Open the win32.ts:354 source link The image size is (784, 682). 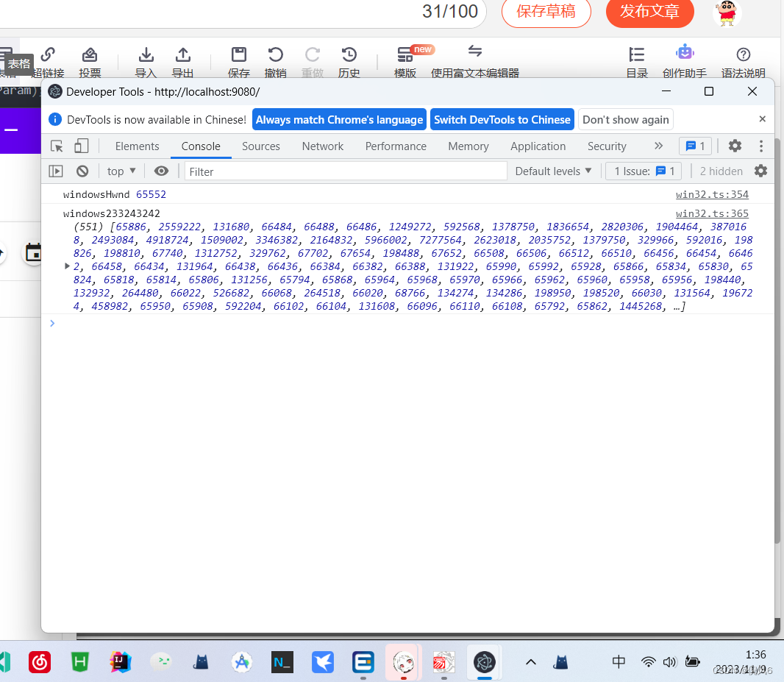click(x=712, y=194)
